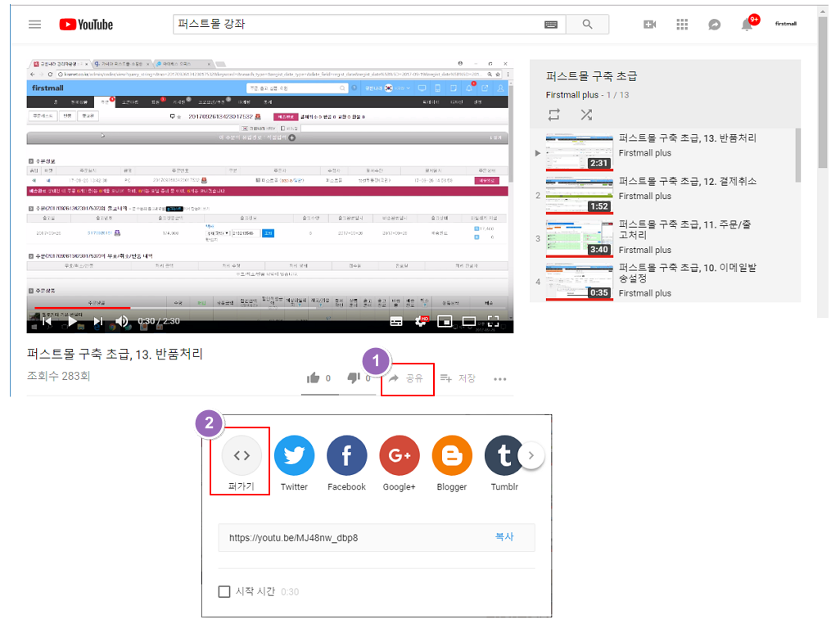Skip to next video in player
840x633 pixels.
tap(98, 321)
